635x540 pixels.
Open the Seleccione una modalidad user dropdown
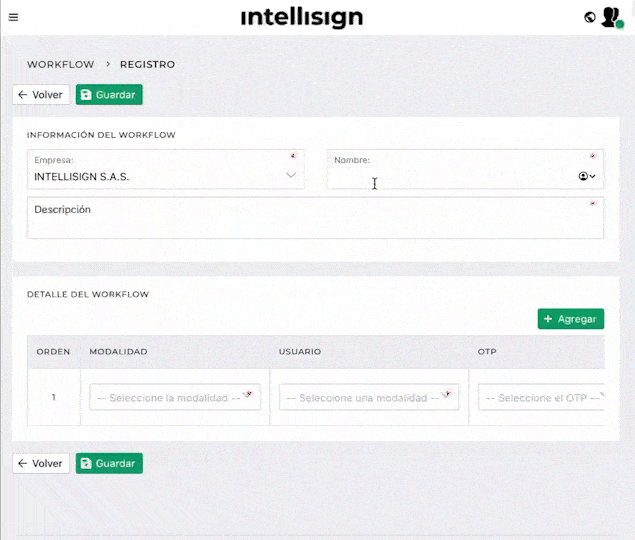tap(369, 397)
